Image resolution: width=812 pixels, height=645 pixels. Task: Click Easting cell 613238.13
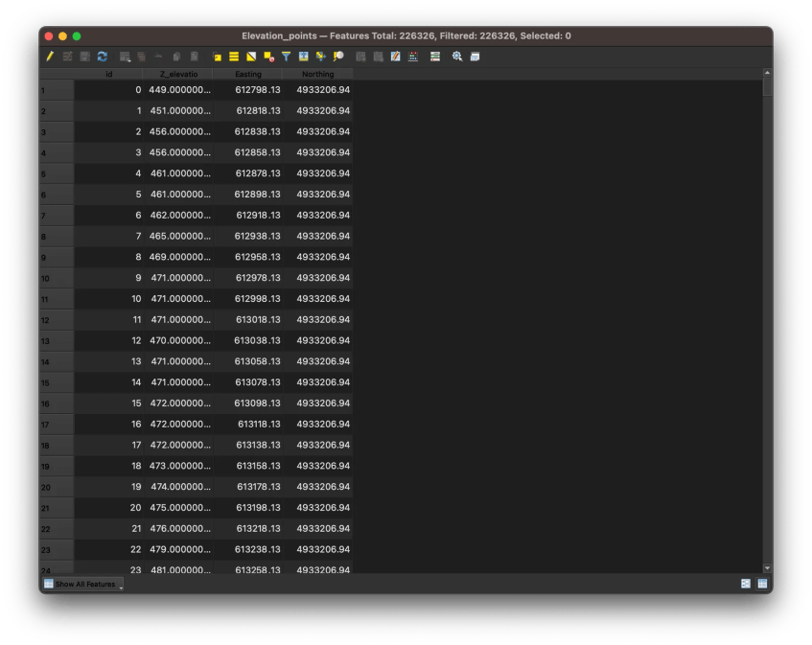(248, 549)
